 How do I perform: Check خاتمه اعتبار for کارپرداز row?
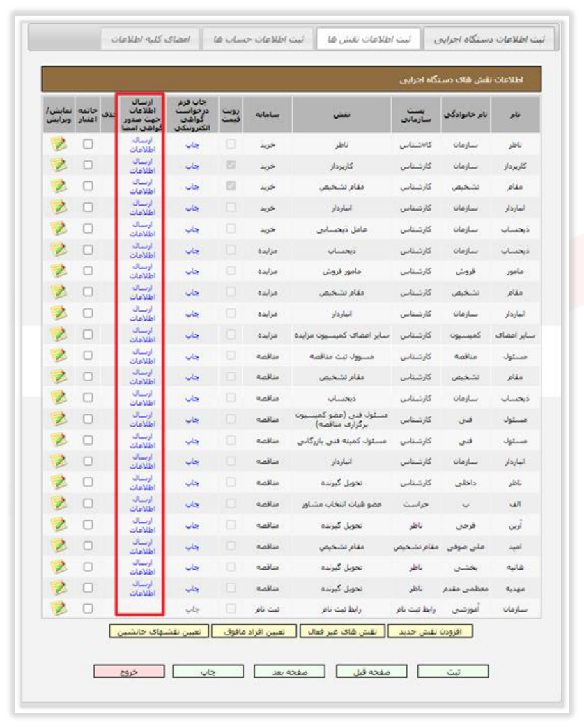pyautogui.click(x=88, y=165)
